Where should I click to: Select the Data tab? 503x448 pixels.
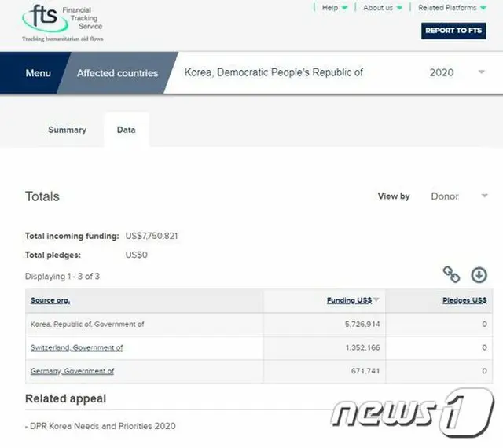point(126,130)
